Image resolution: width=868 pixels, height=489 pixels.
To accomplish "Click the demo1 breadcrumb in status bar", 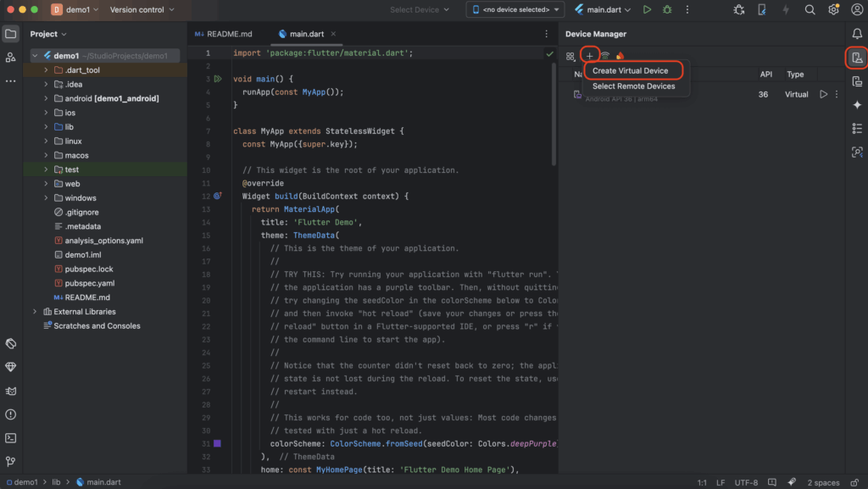I will pos(21,482).
